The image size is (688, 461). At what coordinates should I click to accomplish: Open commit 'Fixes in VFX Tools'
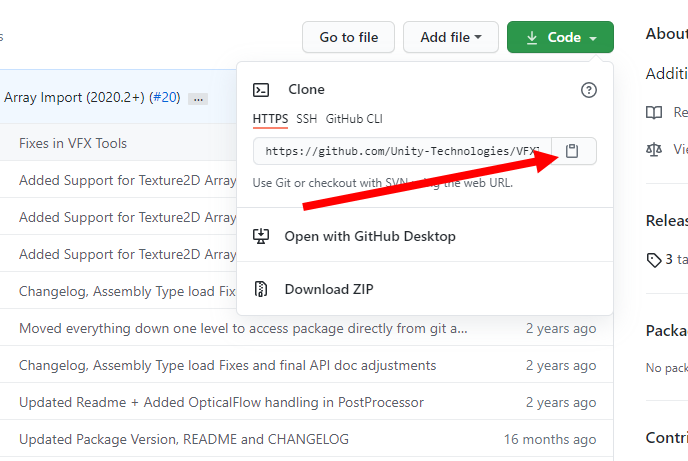tap(73, 143)
